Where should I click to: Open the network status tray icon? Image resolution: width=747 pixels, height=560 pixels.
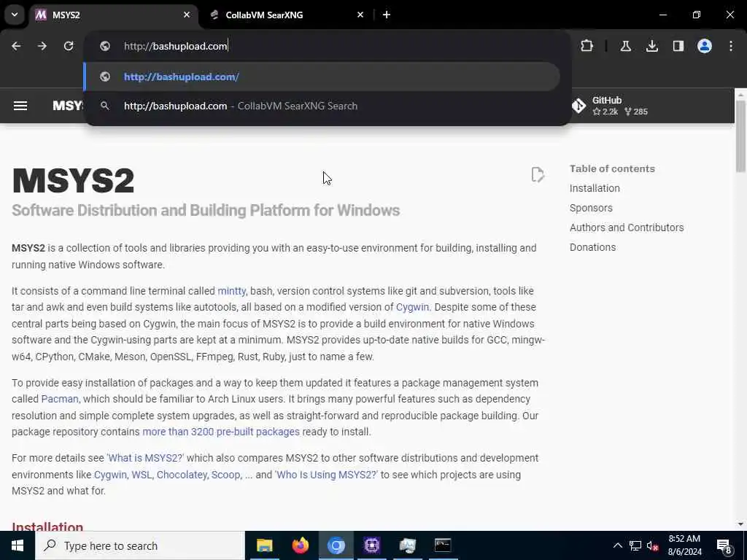click(635, 545)
